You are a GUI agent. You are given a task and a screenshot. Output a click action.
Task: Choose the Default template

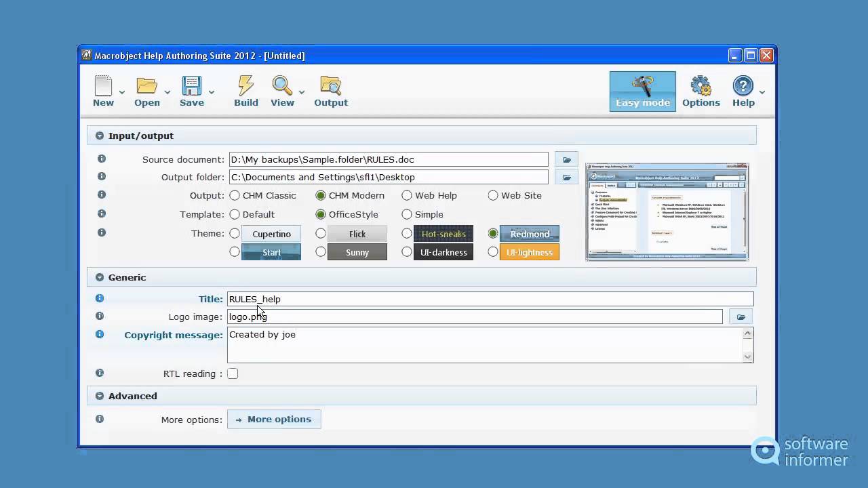coord(235,214)
